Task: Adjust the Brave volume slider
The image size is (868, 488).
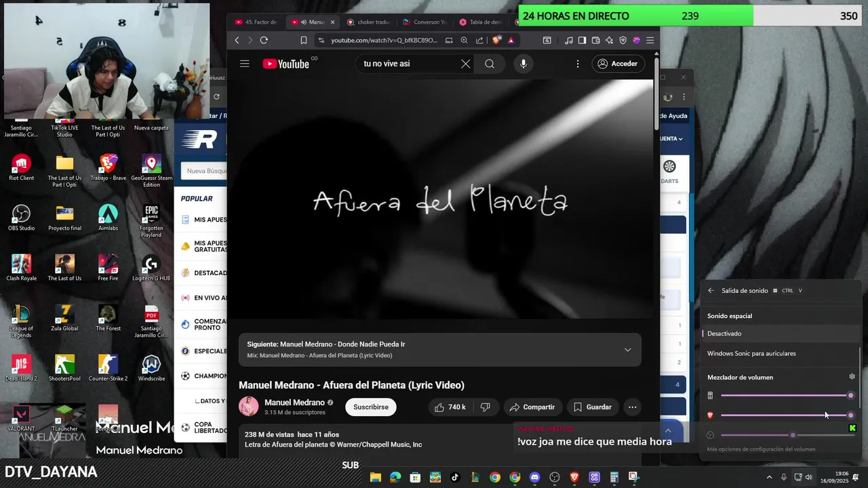Action: point(787,415)
